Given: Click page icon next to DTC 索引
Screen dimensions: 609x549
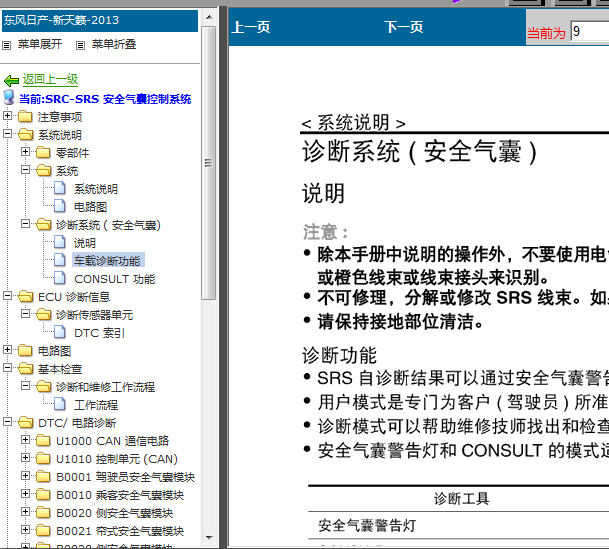Looking at the screenshot, I should [x=59, y=332].
